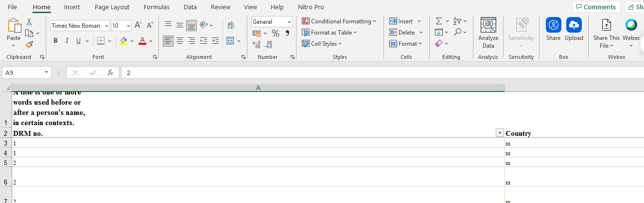This screenshot has height=203, width=644.
Task: Click the Cut scissors icon
Action: [29, 22]
